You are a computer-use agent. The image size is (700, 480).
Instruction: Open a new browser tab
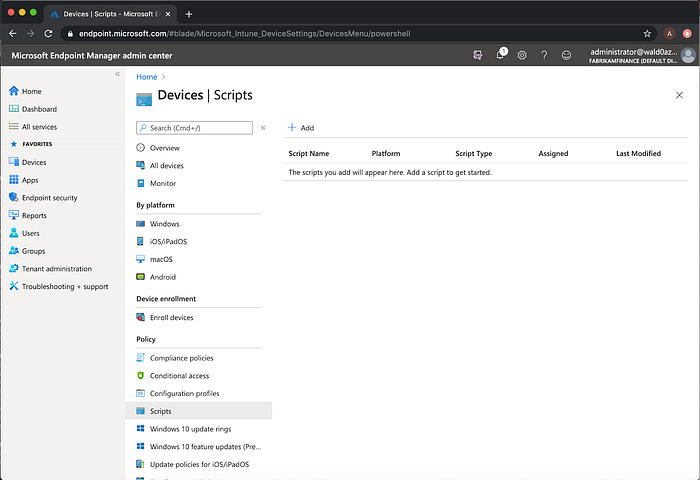(189, 14)
